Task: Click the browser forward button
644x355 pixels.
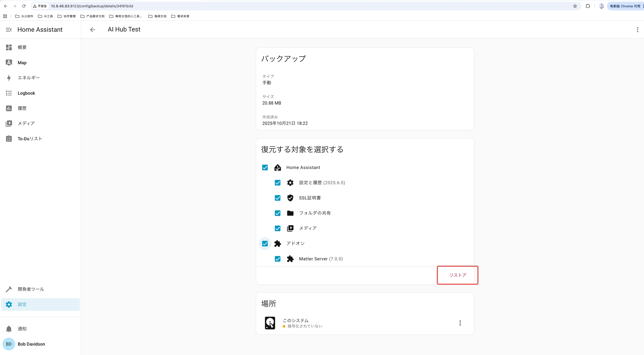Action: tap(14, 6)
